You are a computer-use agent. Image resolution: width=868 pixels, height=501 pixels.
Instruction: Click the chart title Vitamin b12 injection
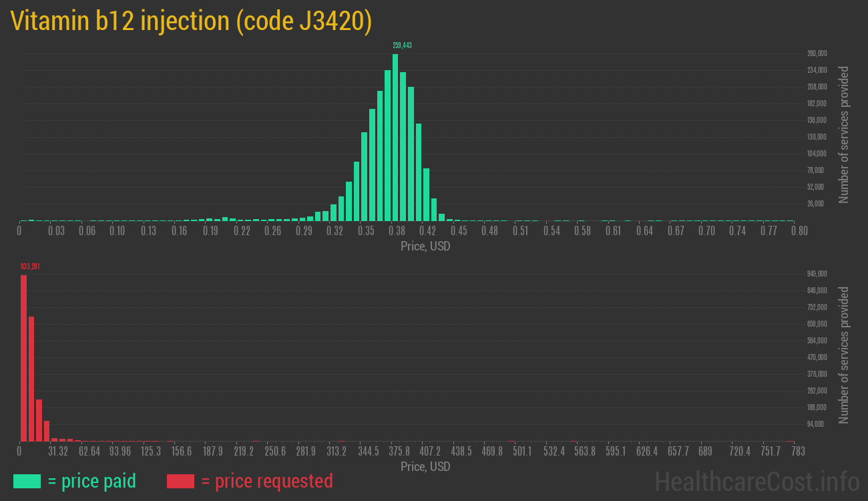click(191, 21)
